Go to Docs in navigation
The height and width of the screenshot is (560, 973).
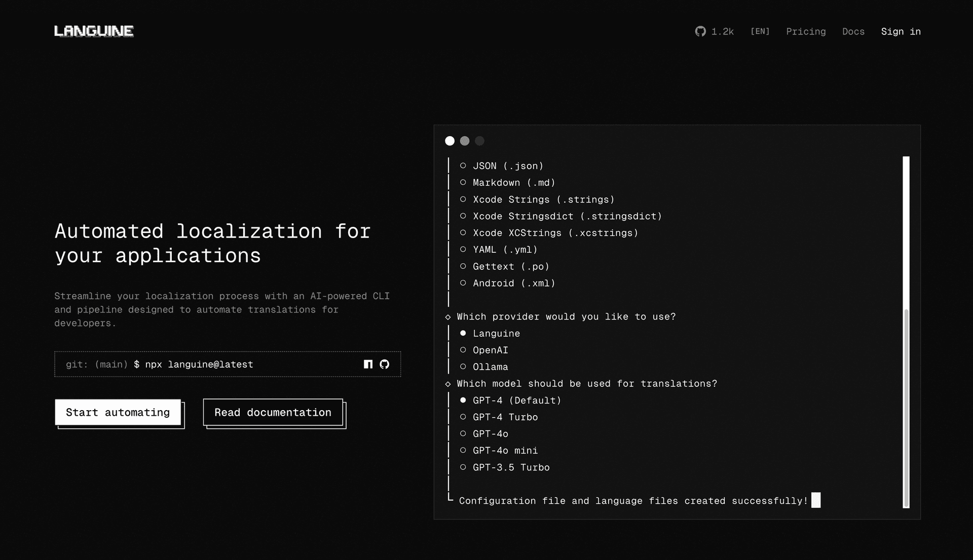click(x=853, y=31)
